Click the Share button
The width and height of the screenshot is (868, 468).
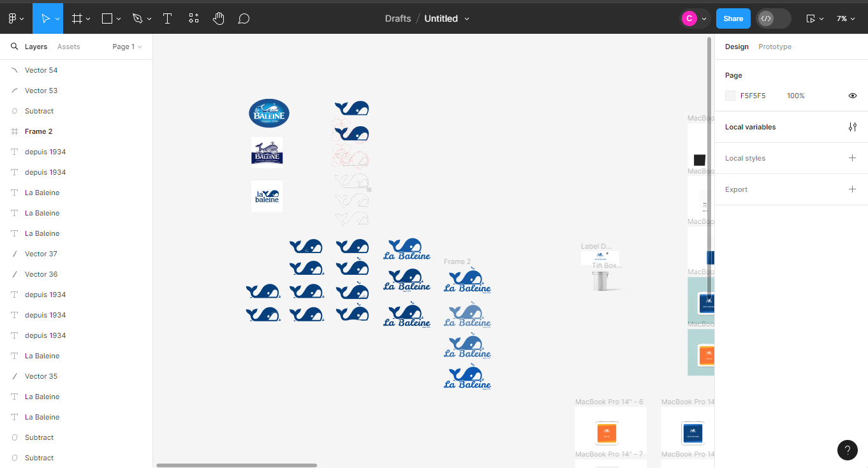tap(733, 18)
